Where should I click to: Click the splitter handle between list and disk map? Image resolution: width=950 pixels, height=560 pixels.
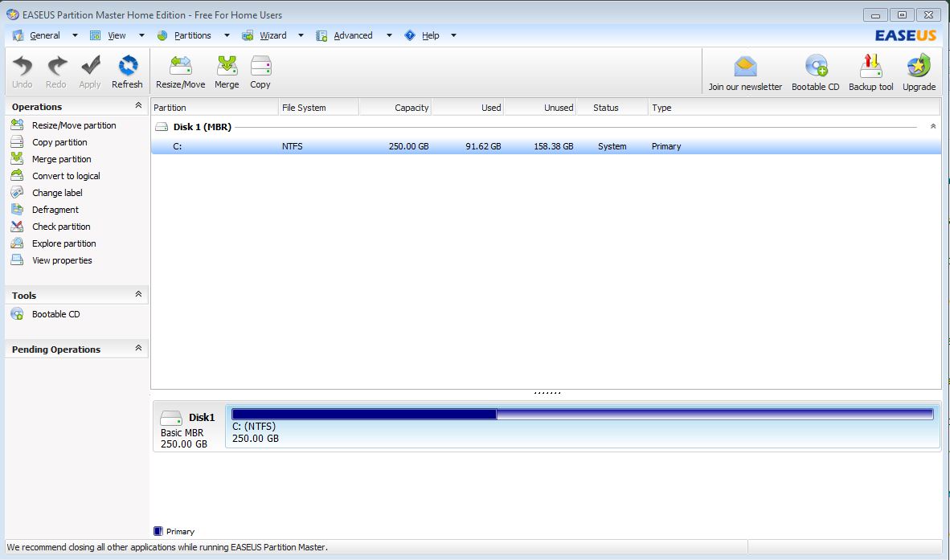(547, 393)
